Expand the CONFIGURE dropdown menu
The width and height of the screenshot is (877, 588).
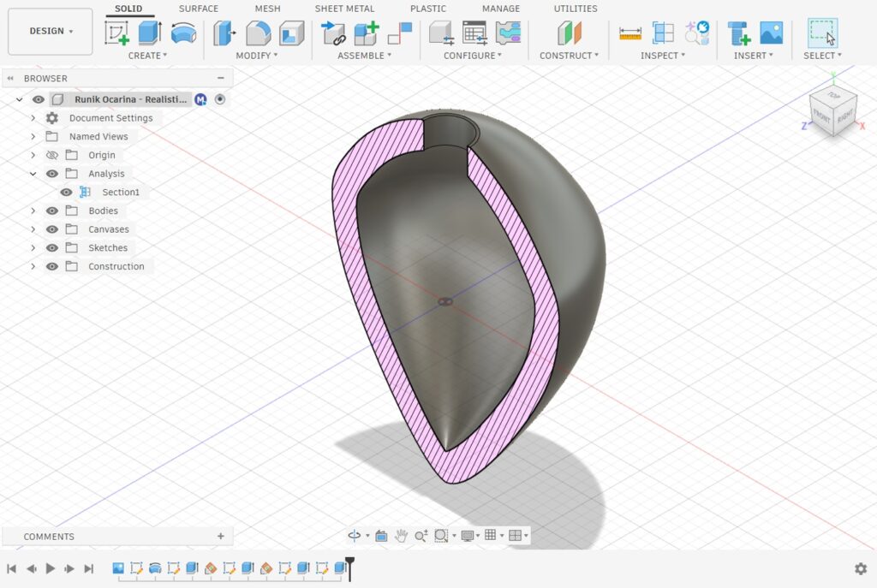tap(473, 56)
